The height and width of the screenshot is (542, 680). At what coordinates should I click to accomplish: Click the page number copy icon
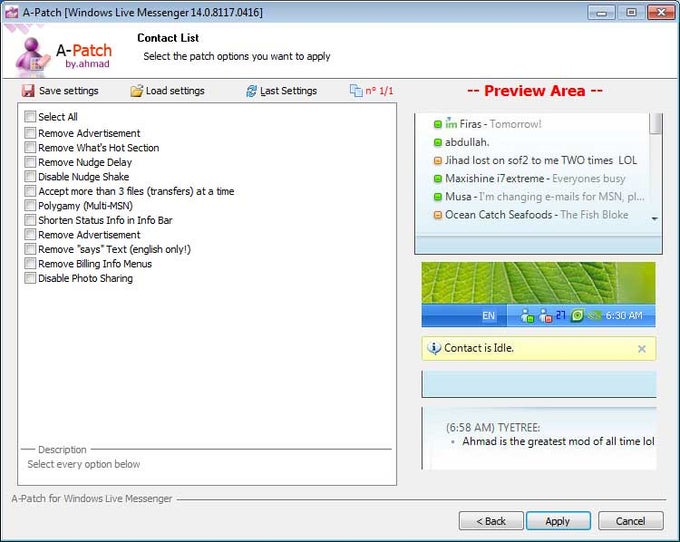pyautogui.click(x=356, y=91)
